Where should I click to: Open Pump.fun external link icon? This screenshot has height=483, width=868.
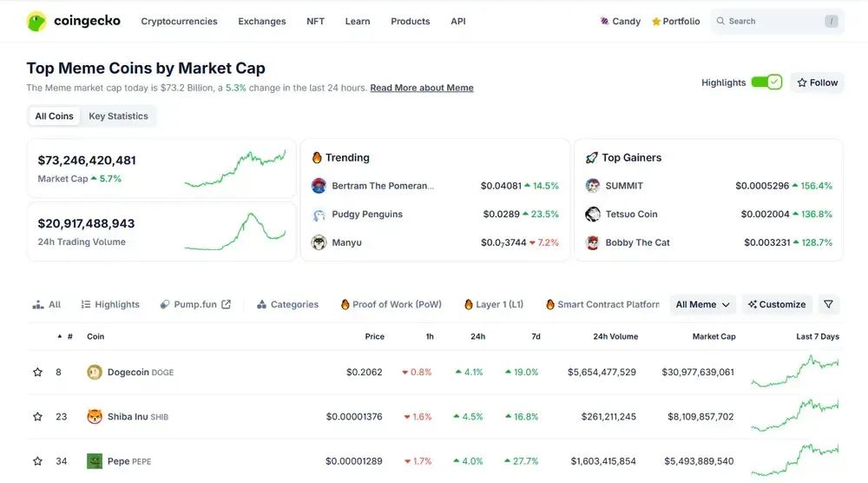(226, 304)
